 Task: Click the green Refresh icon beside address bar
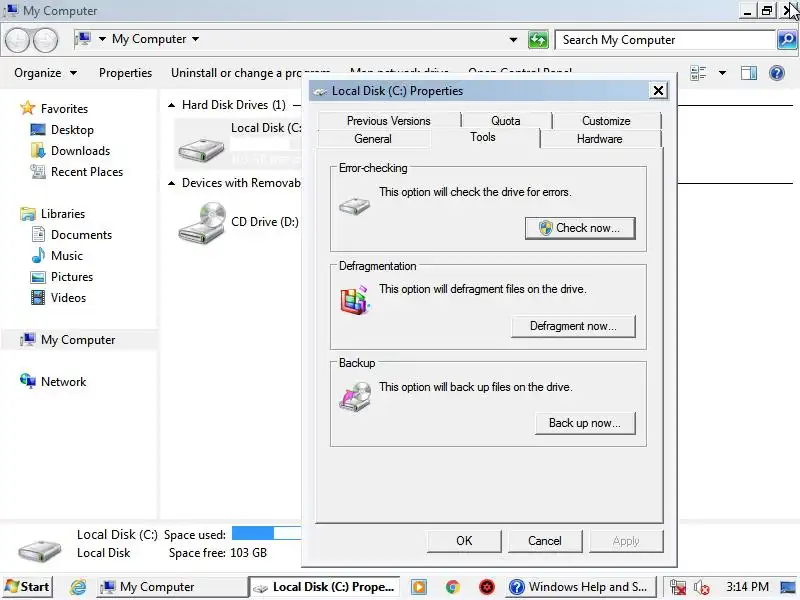click(x=538, y=39)
